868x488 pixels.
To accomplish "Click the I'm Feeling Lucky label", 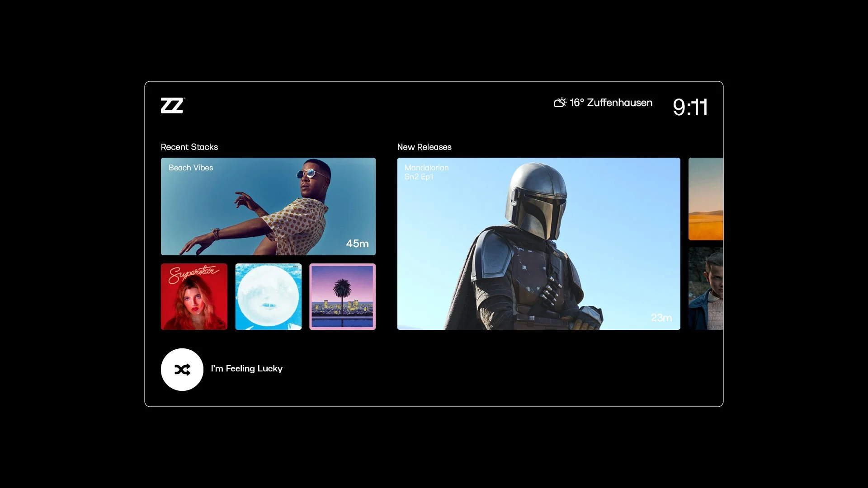I will pyautogui.click(x=246, y=369).
